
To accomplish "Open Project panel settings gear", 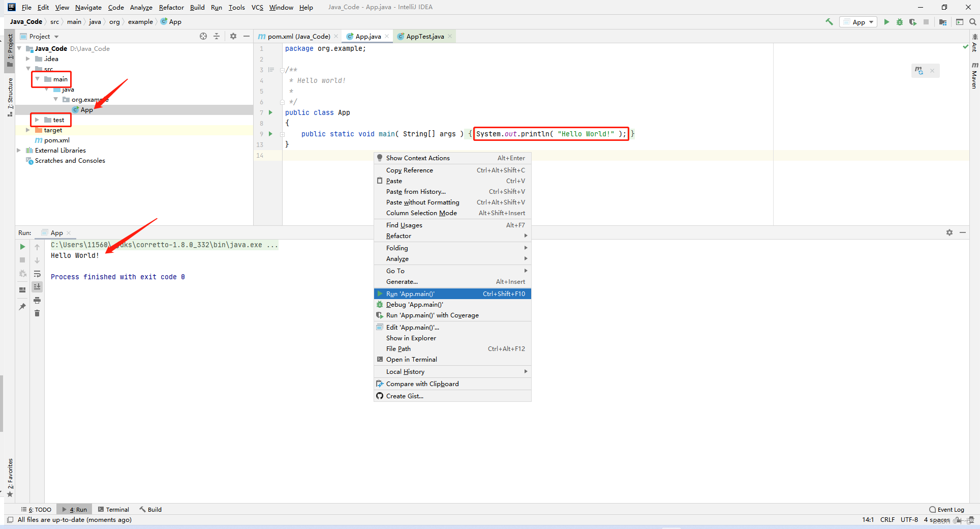I will tap(233, 36).
